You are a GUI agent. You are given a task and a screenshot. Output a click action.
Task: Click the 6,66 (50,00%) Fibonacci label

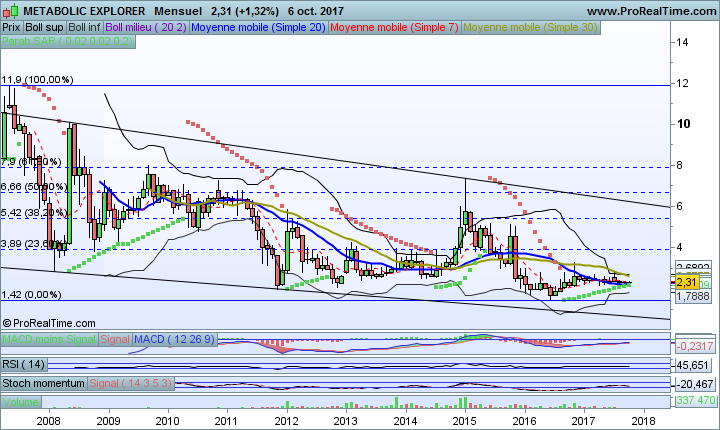click(32, 187)
